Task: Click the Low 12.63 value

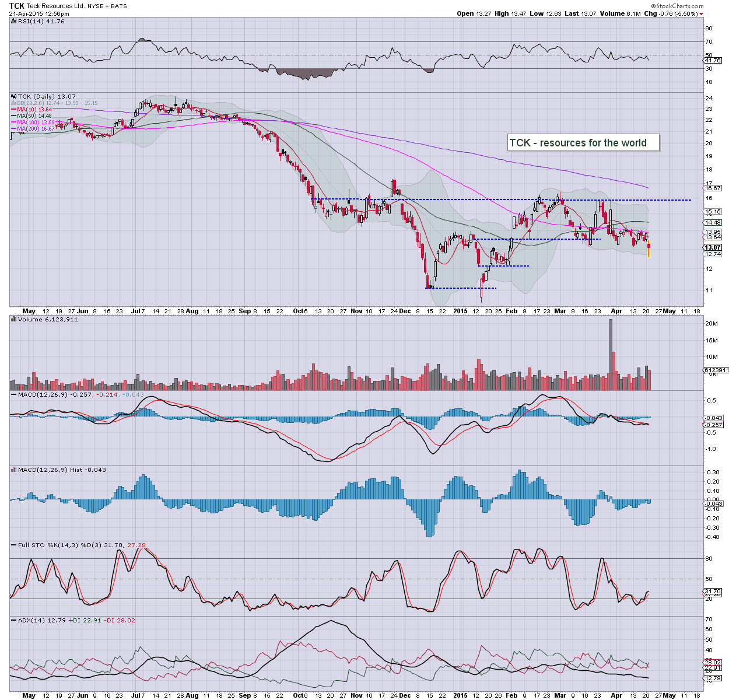Action: pos(545,13)
